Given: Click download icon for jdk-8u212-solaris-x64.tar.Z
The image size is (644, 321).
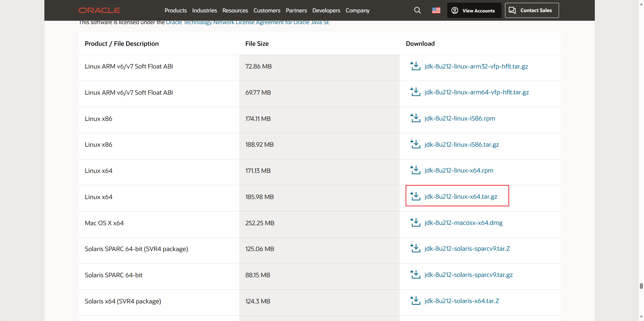Looking at the screenshot, I should pos(416,301).
